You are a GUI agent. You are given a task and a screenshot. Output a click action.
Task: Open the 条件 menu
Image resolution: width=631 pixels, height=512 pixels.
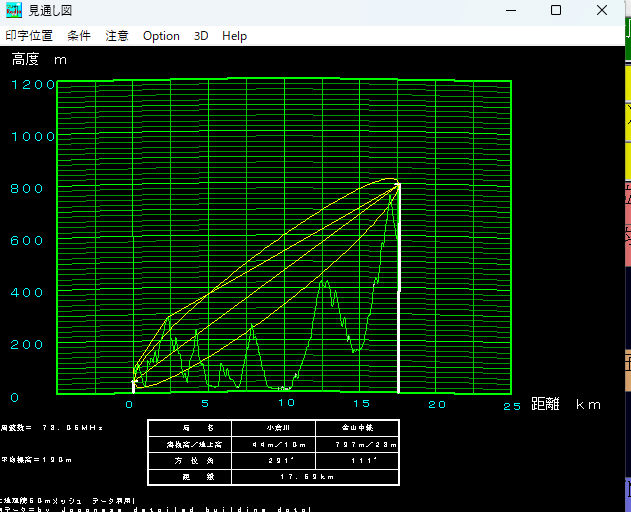click(x=79, y=36)
